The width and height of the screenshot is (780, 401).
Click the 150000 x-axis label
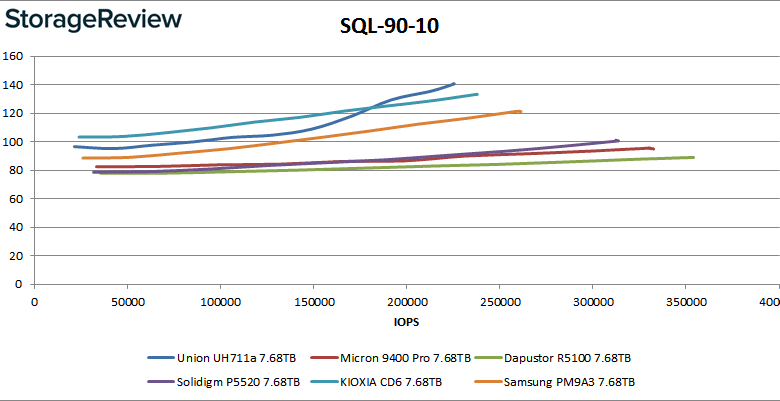(313, 302)
